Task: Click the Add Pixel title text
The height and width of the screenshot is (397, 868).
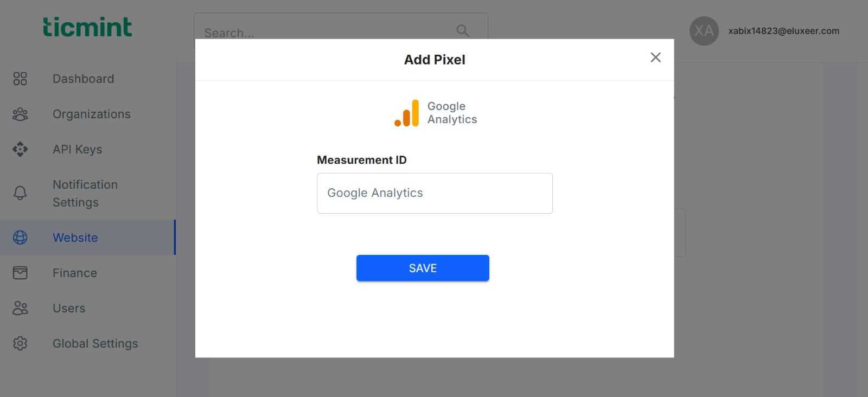Action: click(435, 60)
